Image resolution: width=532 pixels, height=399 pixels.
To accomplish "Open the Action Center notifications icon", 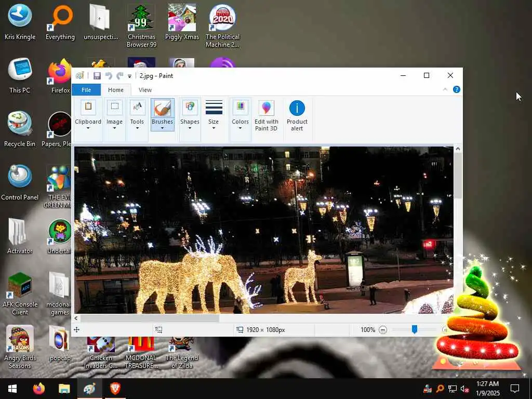I will point(515,389).
